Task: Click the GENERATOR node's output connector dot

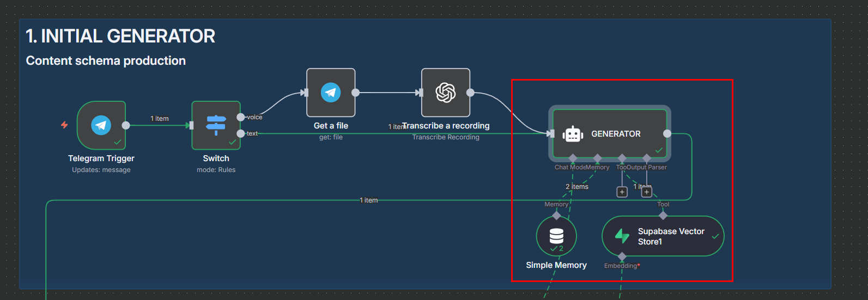Action: (667, 134)
